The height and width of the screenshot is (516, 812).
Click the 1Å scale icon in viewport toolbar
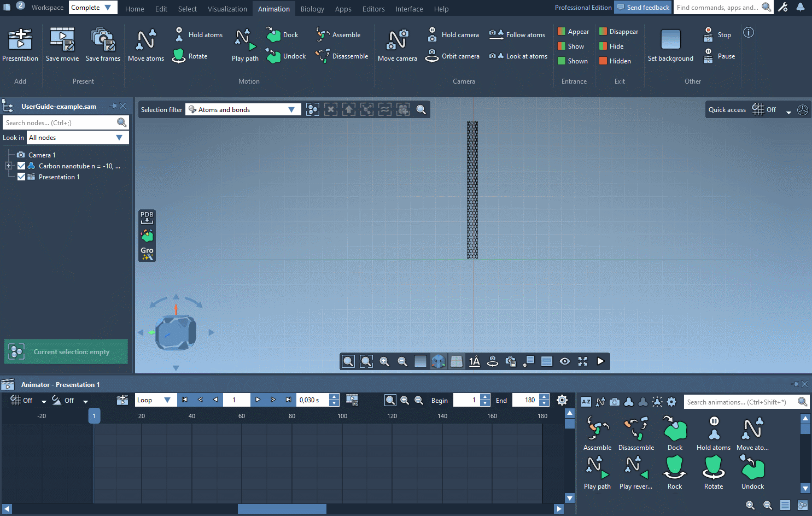474,361
